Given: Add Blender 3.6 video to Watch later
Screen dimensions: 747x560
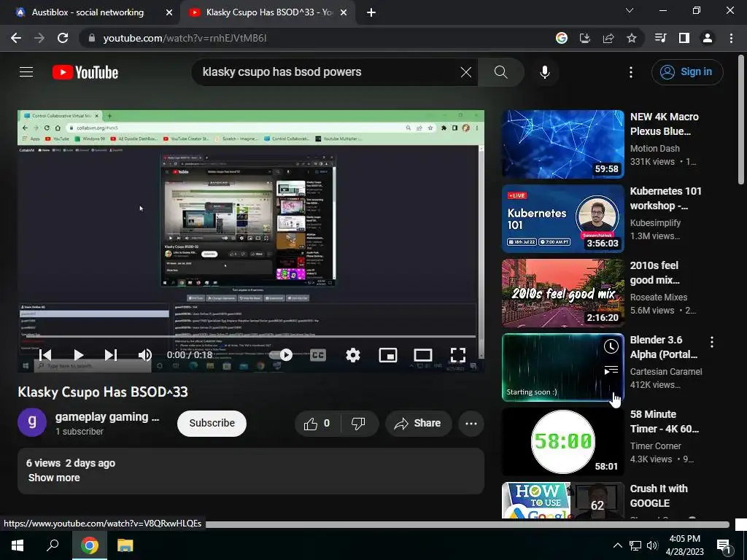Looking at the screenshot, I should 611,346.
